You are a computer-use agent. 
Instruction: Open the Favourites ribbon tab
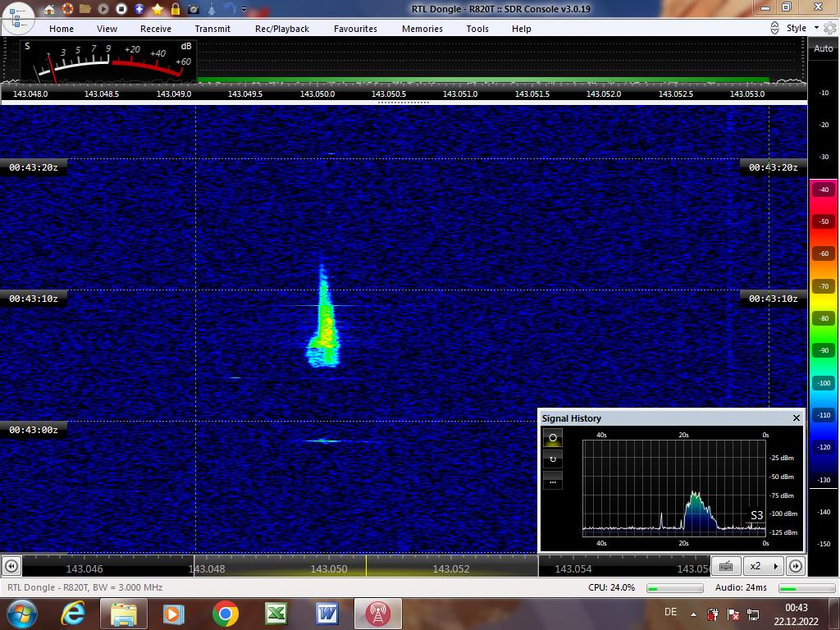coord(356,29)
